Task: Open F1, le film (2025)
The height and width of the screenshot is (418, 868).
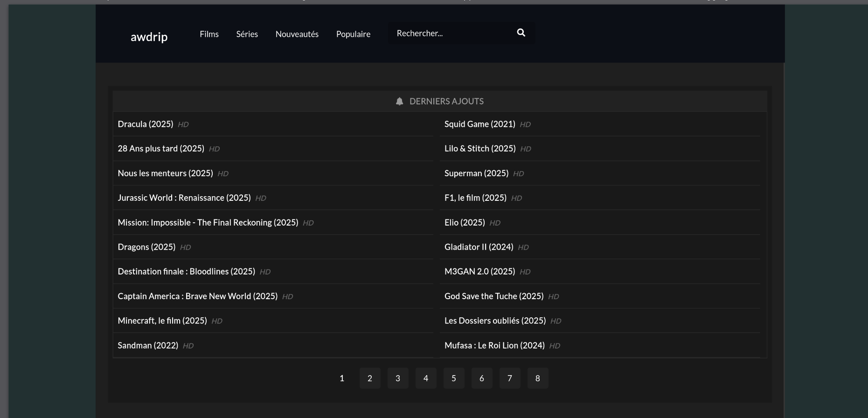Action: tap(475, 198)
